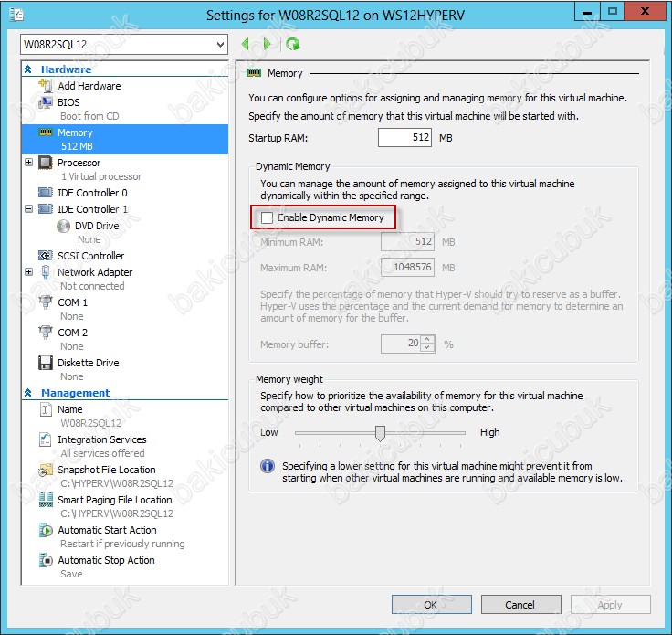Click the SCSI Controller icon

(46, 256)
